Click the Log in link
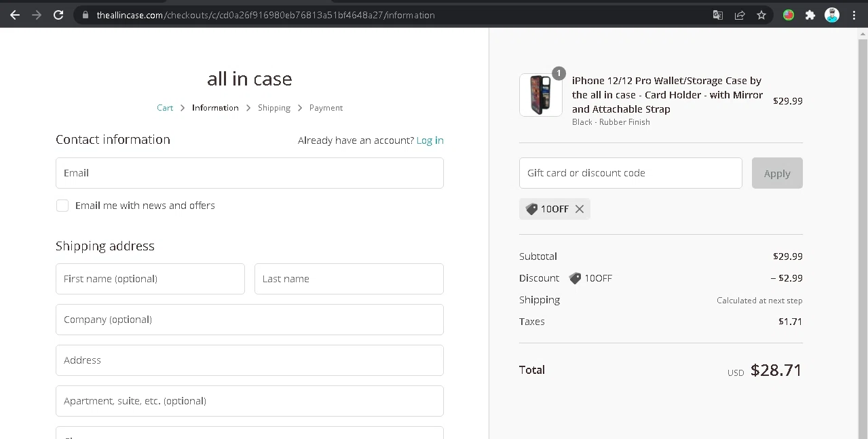 click(x=430, y=140)
